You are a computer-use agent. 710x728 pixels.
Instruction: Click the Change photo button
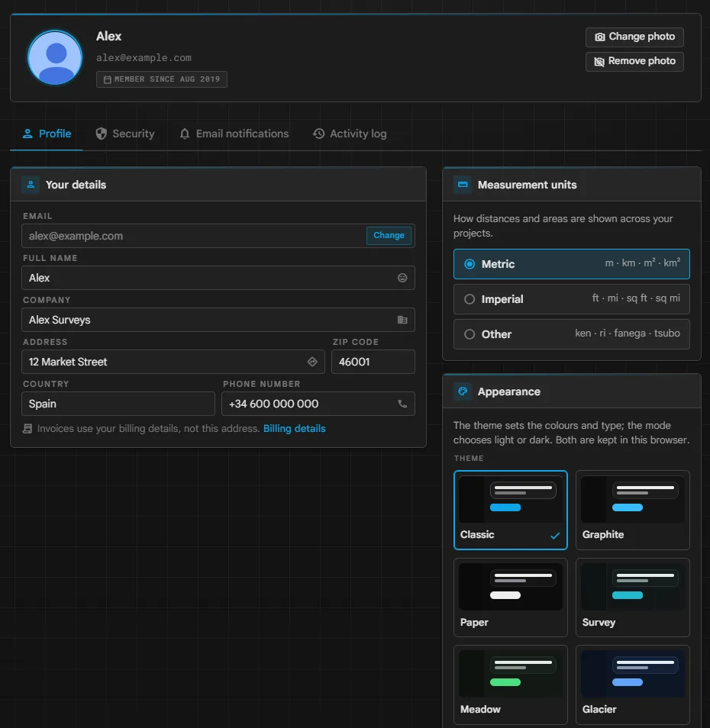[634, 37]
